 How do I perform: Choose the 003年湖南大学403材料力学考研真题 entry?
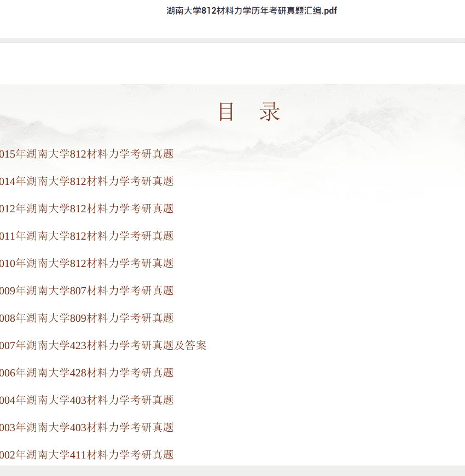point(87,427)
